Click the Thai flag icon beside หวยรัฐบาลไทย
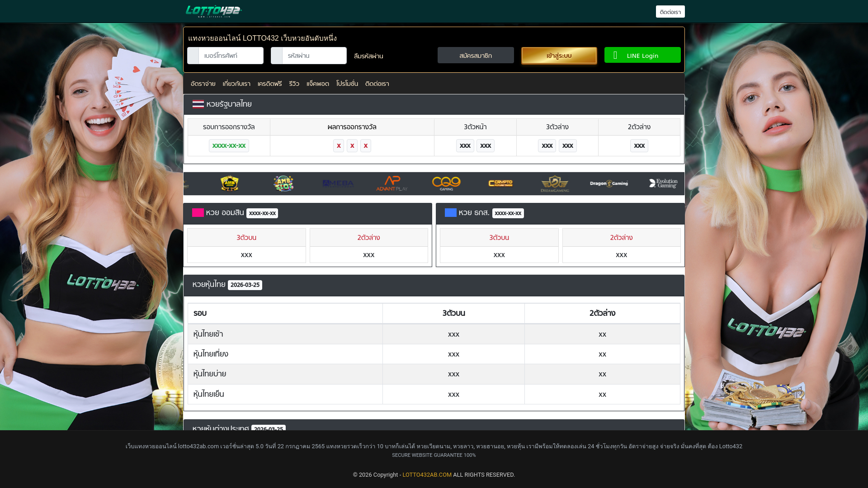868x488 pixels. point(198,104)
